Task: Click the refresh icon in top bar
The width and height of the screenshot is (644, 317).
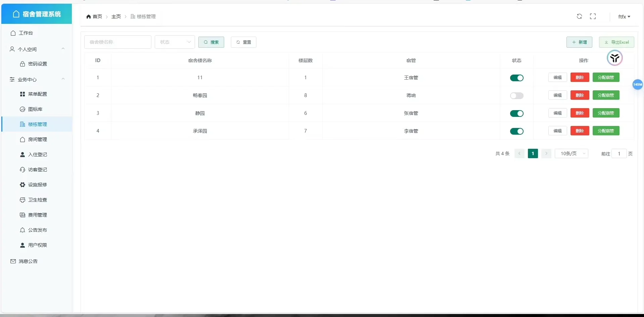Action: [579, 16]
